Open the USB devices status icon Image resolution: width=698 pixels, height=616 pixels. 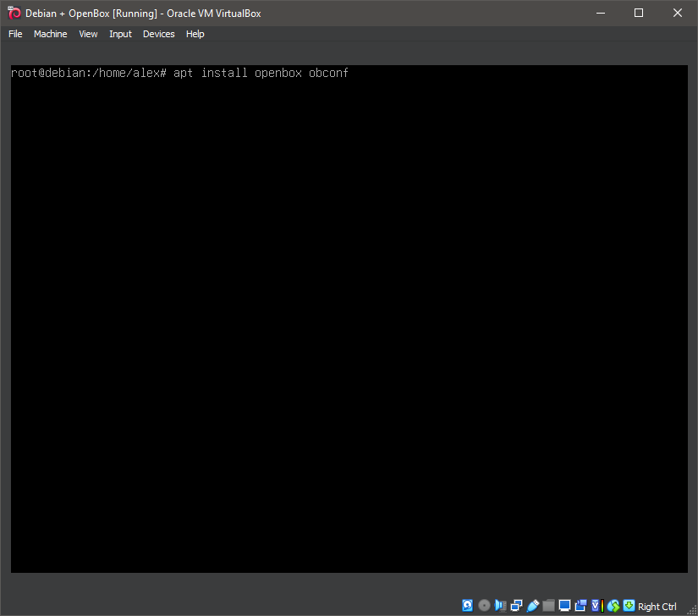tap(532, 605)
